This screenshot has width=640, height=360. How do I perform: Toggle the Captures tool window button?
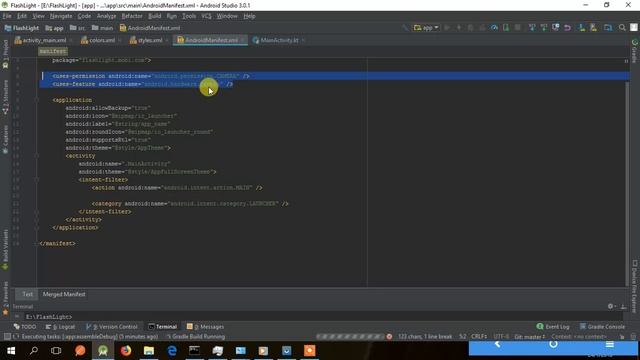5,139
